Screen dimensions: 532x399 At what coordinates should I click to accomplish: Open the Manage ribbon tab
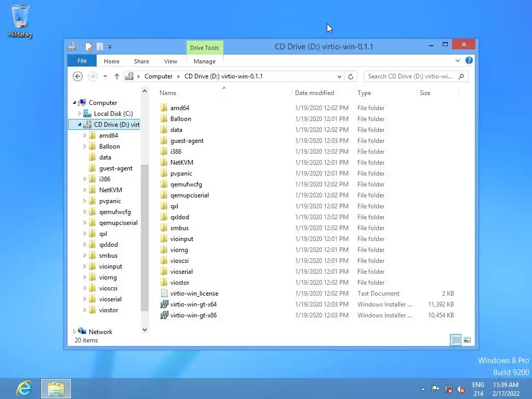pos(205,61)
